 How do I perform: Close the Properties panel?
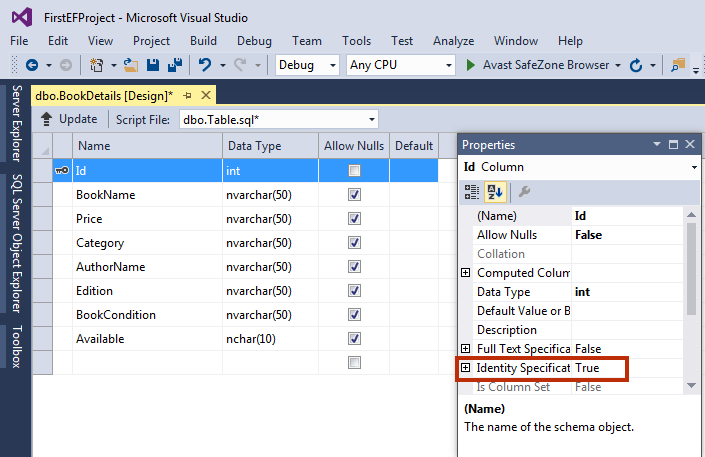(x=690, y=144)
